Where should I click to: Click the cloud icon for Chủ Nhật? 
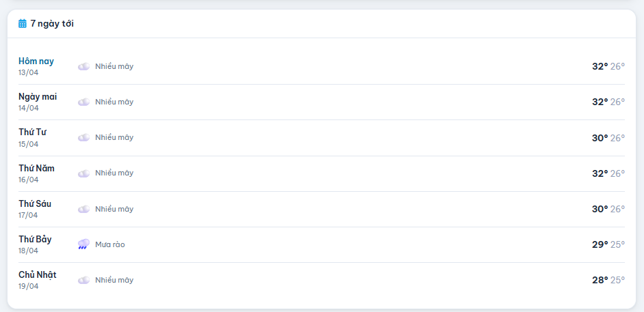[83, 280]
